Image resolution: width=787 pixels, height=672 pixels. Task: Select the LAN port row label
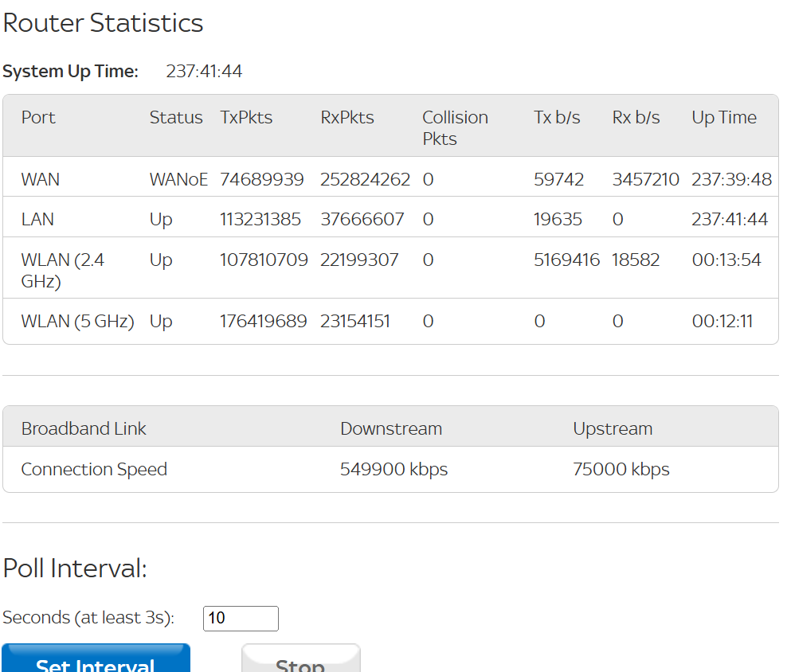(x=38, y=219)
